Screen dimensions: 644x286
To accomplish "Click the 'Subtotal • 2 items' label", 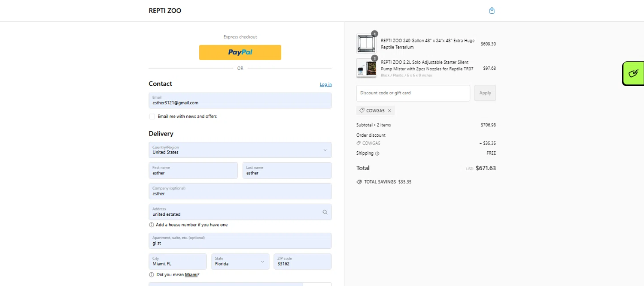I will (374, 125).
